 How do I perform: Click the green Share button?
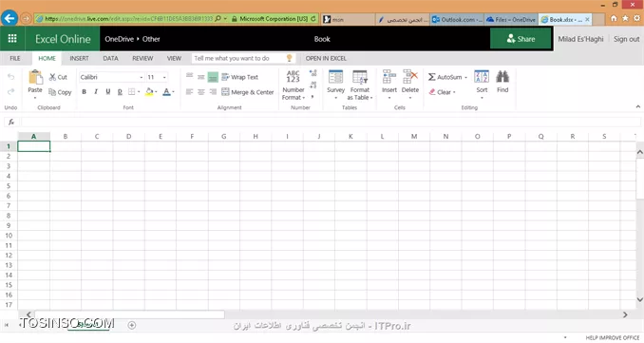521,39
